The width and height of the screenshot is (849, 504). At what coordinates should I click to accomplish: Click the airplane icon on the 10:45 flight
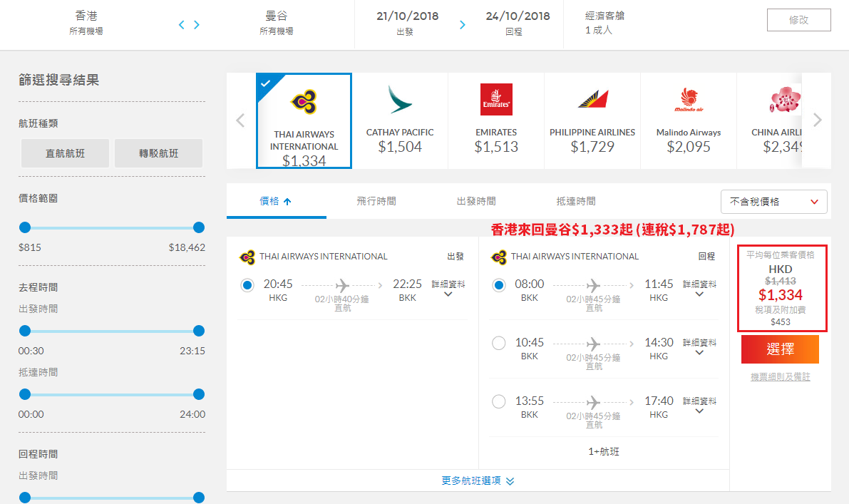(593, 343)
